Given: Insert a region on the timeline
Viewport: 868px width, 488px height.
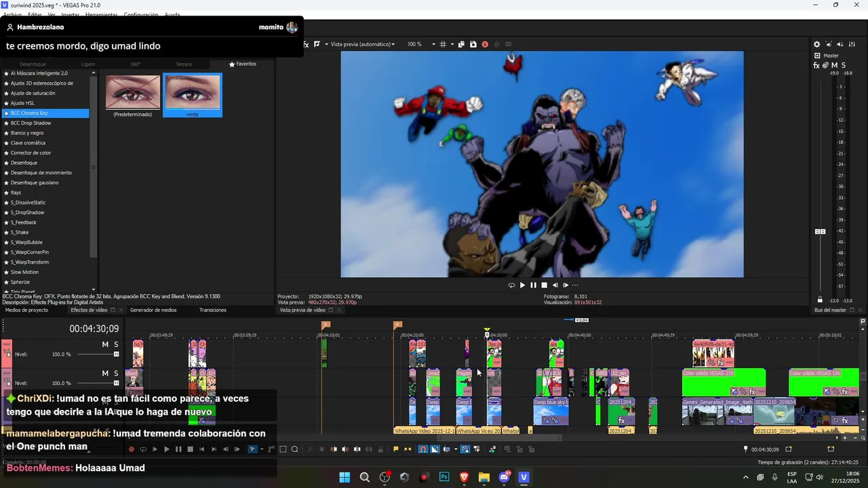Looking at the screenshot, I should tap(408, 449).
